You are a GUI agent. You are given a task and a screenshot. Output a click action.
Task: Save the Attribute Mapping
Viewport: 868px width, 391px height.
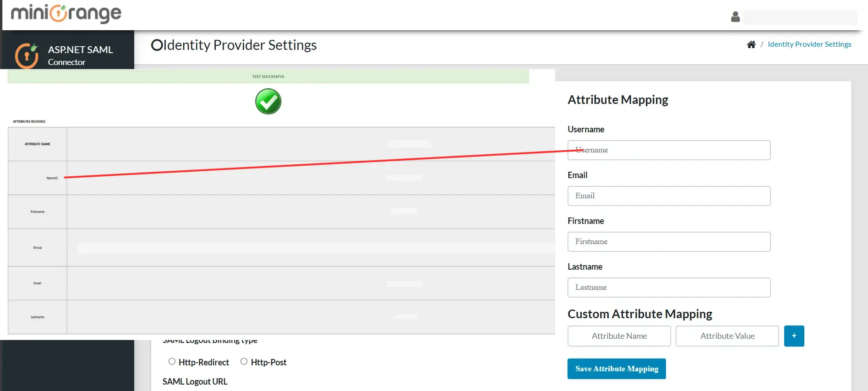click(x=617, y=369)
